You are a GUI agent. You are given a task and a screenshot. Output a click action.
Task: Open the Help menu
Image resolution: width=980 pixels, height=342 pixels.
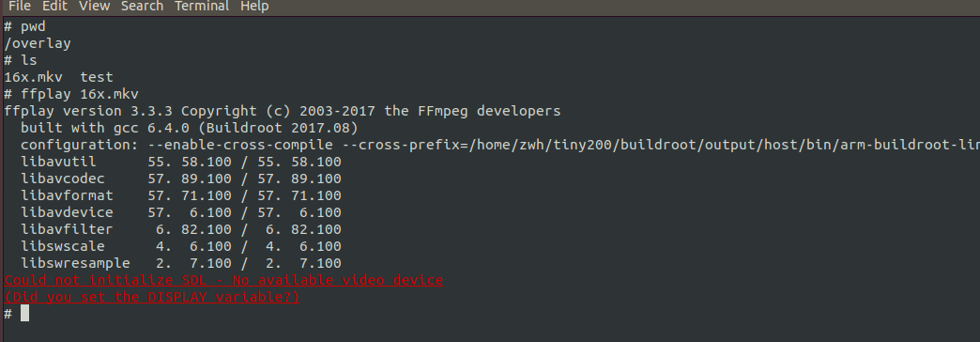[x=254, y=7]
